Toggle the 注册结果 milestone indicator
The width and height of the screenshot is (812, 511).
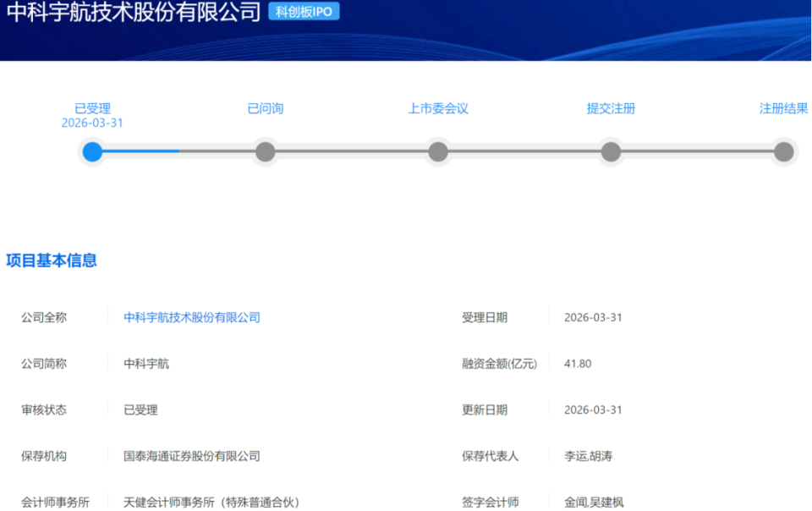point(783,152)
